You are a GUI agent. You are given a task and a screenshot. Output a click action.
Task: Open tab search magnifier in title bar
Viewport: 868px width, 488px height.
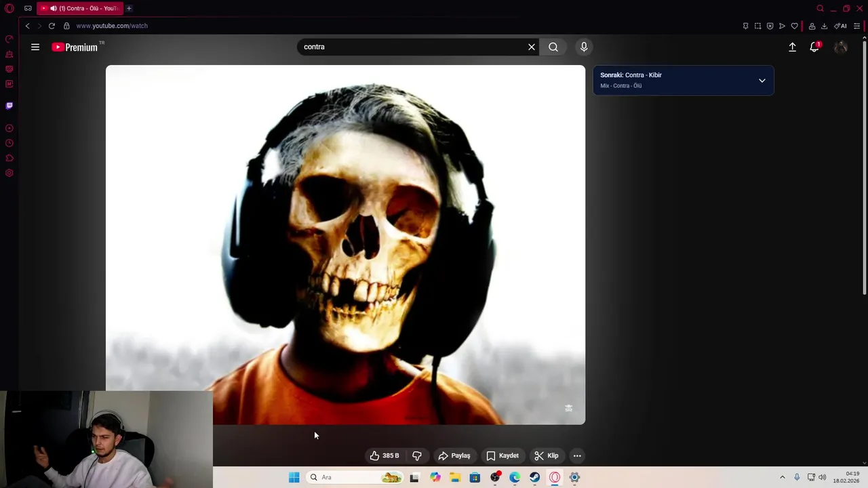(x=820, y=9)
